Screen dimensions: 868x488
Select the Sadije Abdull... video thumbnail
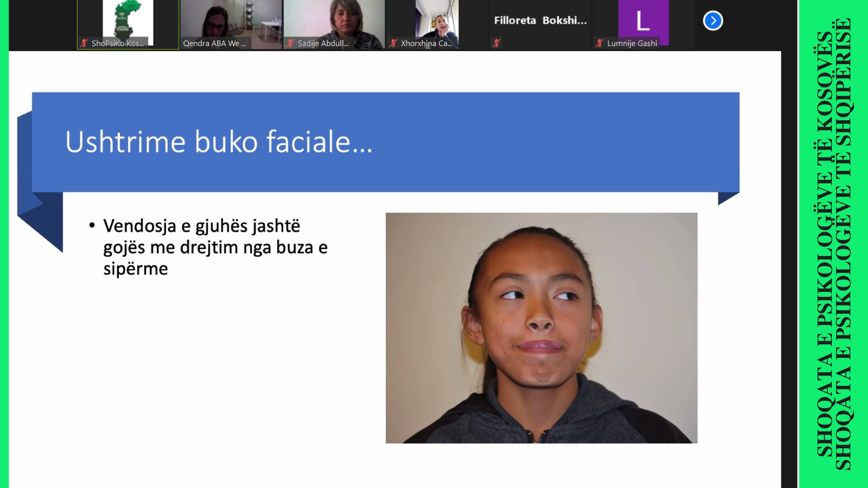click(334, 24)
